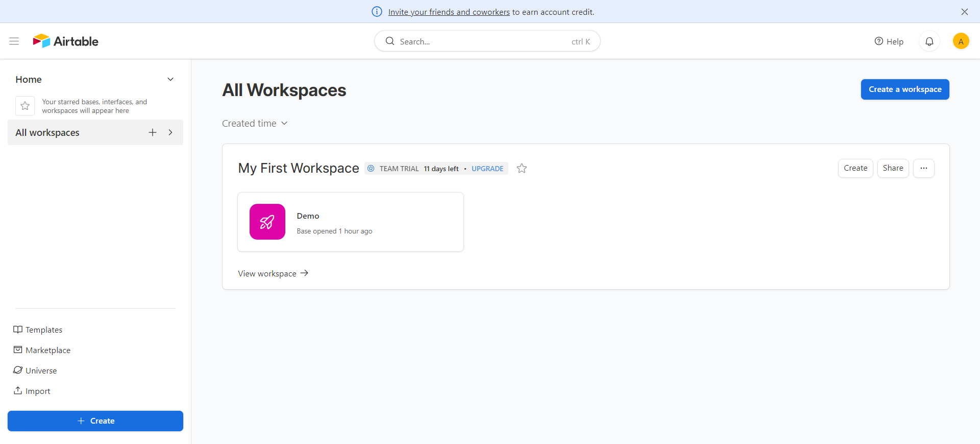Image resolution: width=980 pixels, height=444 pixels.
Task: Open the account avatar menu
Action: pos(961,41)
